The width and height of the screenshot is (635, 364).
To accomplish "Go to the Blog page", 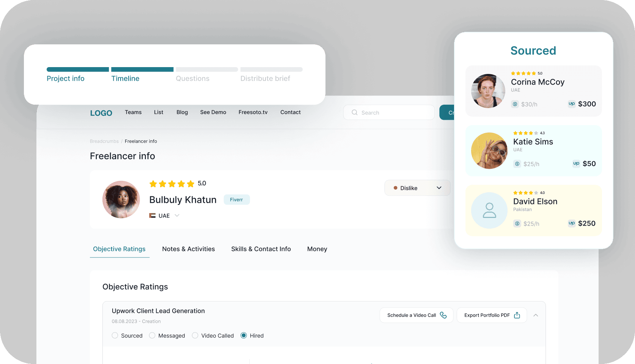I will (182, 112).
